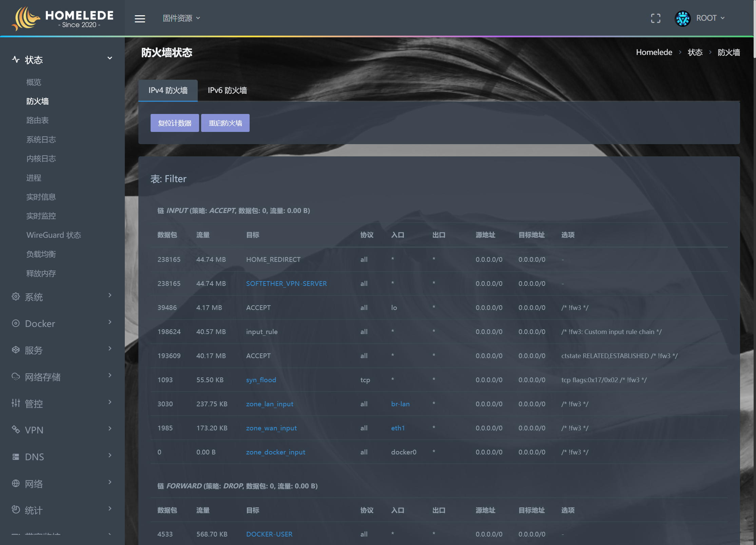Expand the 统计 section chevron
Image resolution: width=756 pixels, height=545 pixels.
point(110,508)
